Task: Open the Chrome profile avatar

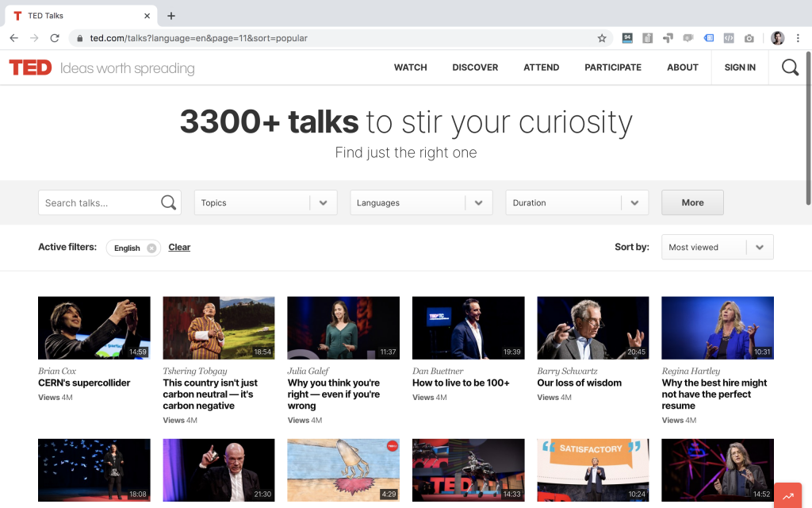Action: (777, 38)
